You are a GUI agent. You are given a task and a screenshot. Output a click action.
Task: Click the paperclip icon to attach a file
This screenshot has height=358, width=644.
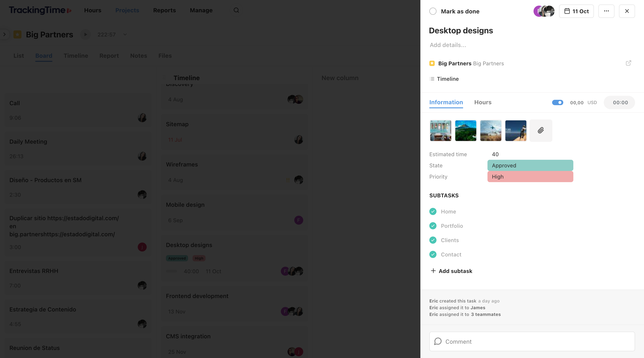click(540, 130)
